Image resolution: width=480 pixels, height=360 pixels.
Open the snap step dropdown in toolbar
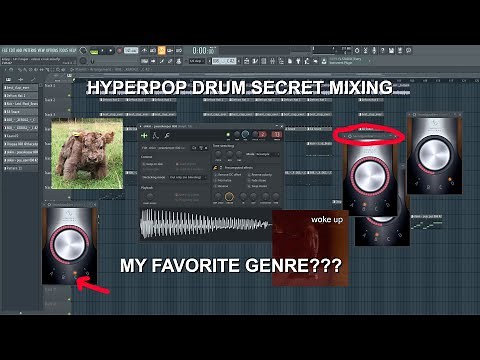197,61
